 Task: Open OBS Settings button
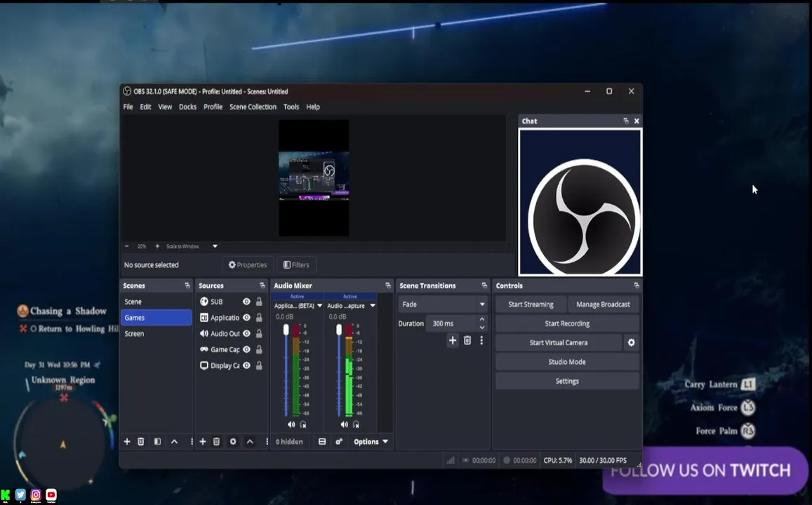point(567,381)
